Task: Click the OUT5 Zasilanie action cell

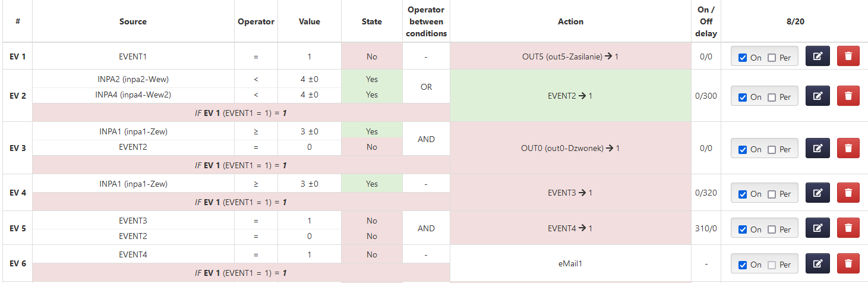Action: point(570,56)
